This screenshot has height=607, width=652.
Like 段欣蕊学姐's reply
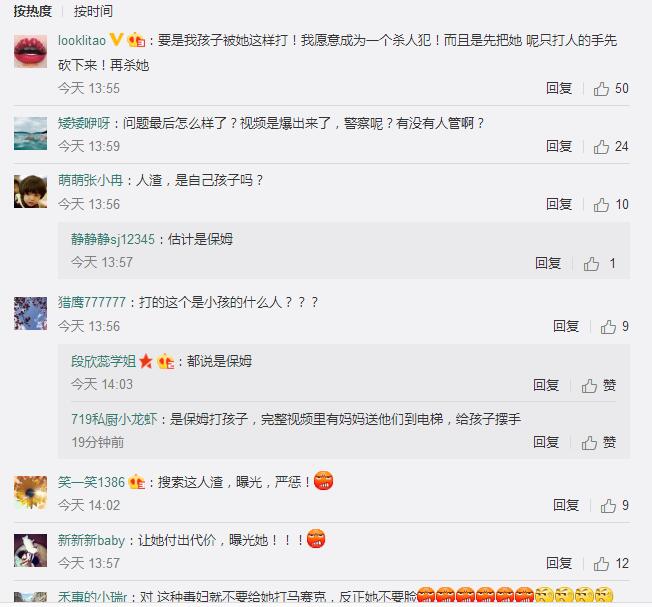coord(598,385)
